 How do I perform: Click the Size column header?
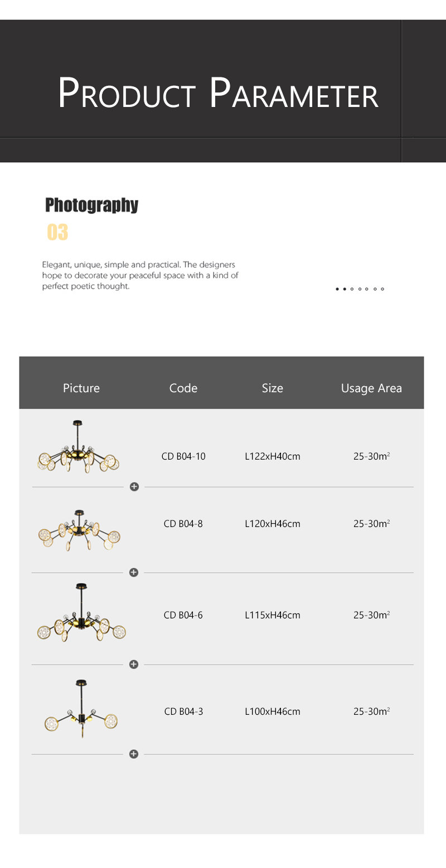[x=273, y=388]
